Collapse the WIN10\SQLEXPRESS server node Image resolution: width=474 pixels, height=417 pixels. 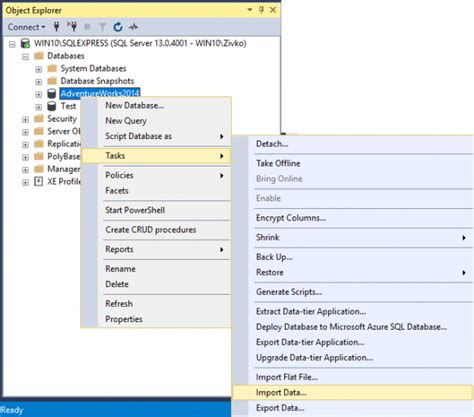tap(12, 44)
